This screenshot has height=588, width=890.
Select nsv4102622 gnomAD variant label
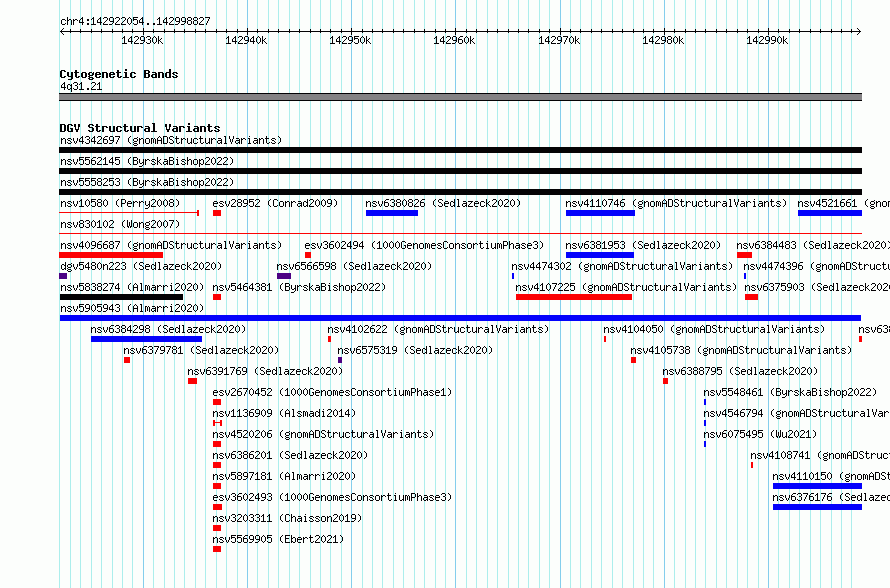pos(438,329)
